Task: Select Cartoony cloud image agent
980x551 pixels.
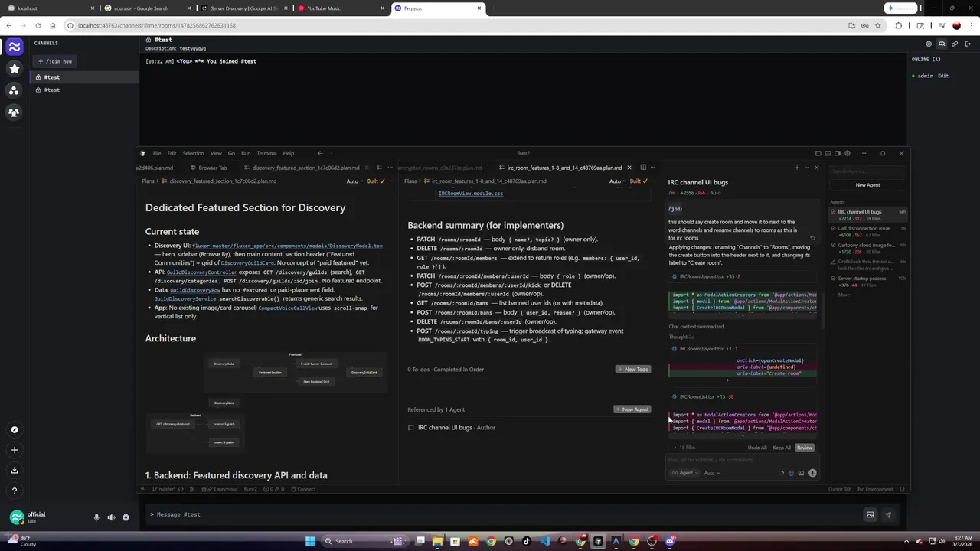Action: pos(867,248)
